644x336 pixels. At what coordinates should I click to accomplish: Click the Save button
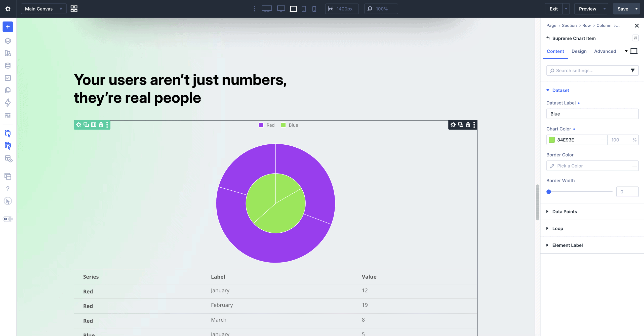coord(623,9)
